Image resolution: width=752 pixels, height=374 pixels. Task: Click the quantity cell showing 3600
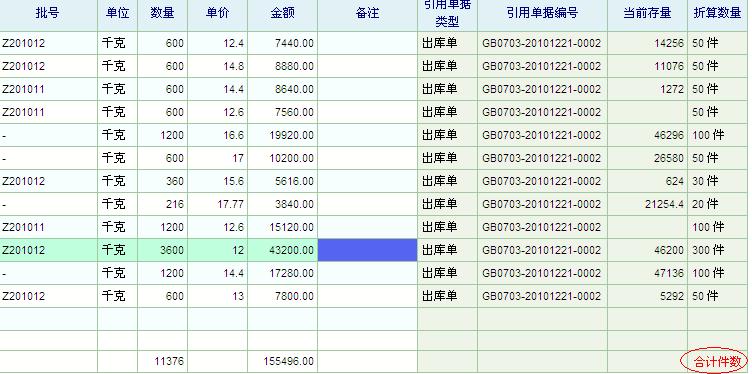tap(162, 250)
